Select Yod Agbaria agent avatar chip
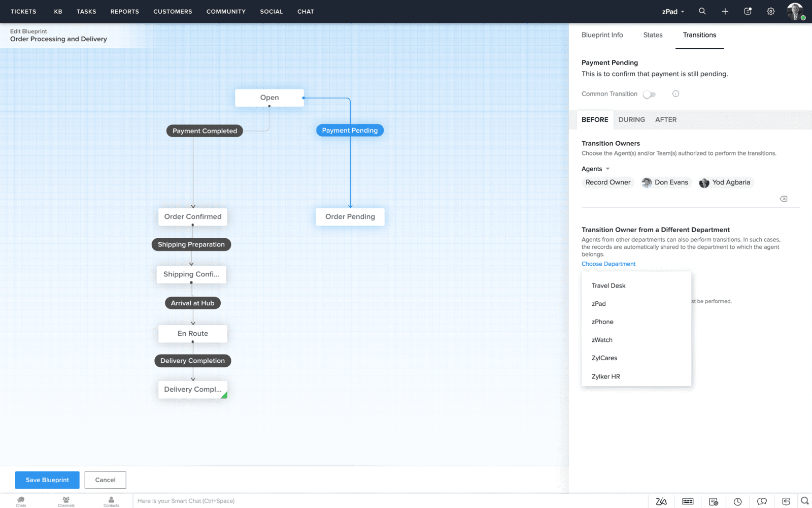Screen dimensions: 812x508 pos(725,182)
